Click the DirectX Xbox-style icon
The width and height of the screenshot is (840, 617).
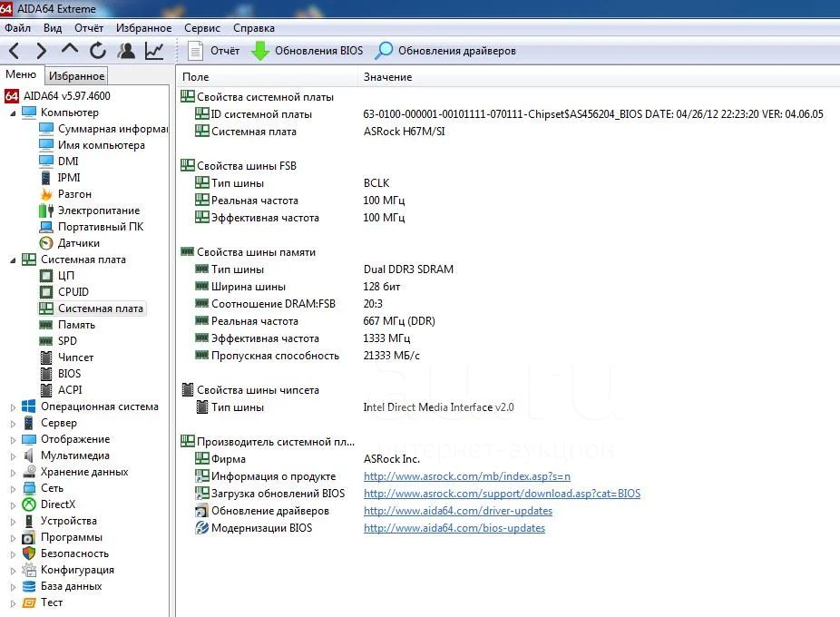pos(29,504)
